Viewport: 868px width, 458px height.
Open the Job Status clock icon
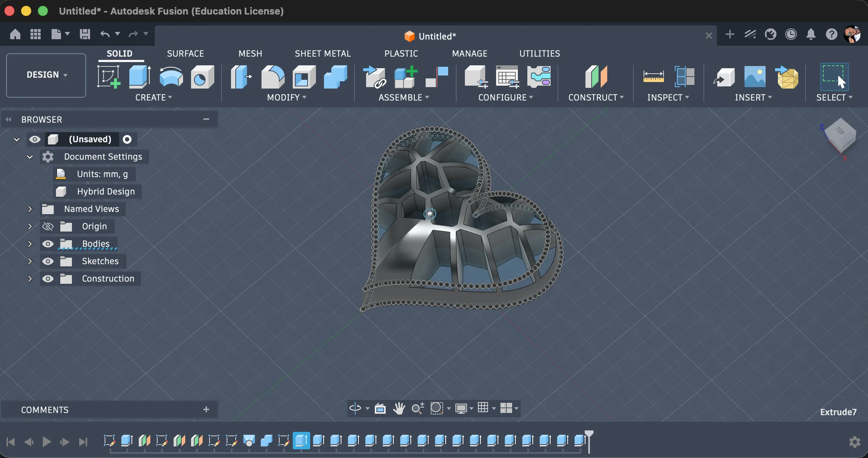coord(791,34)
